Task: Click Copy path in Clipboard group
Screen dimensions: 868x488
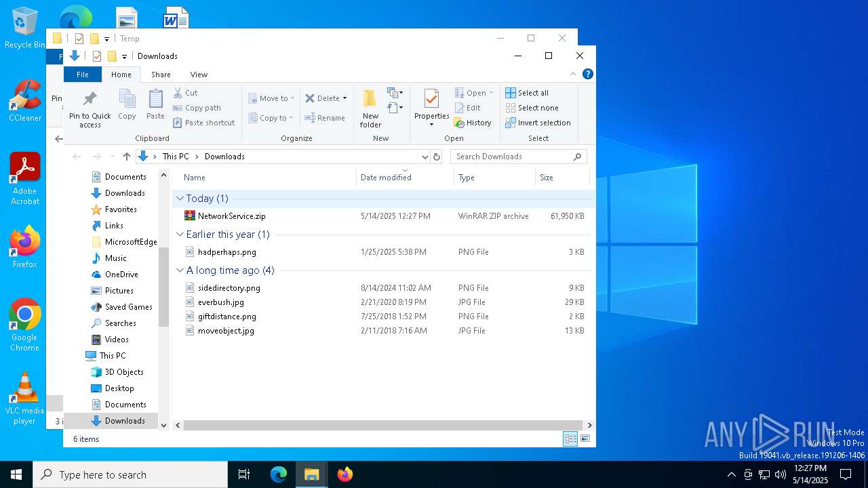Action: click(x=197, y=108)
